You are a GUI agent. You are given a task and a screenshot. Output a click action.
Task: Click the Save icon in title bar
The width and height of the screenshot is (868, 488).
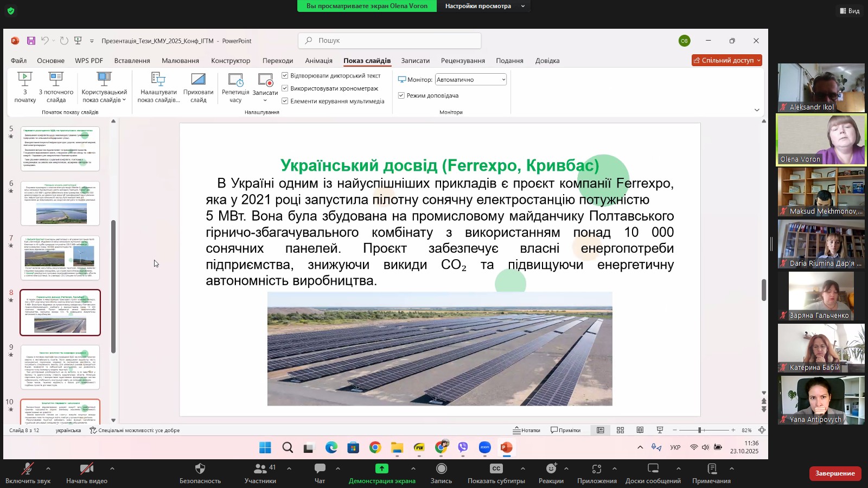(31, 41)
